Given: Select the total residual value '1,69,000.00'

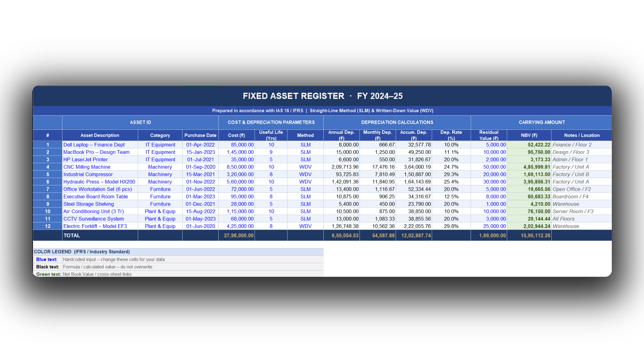Looking at the screenshot, I should [489, 236].
